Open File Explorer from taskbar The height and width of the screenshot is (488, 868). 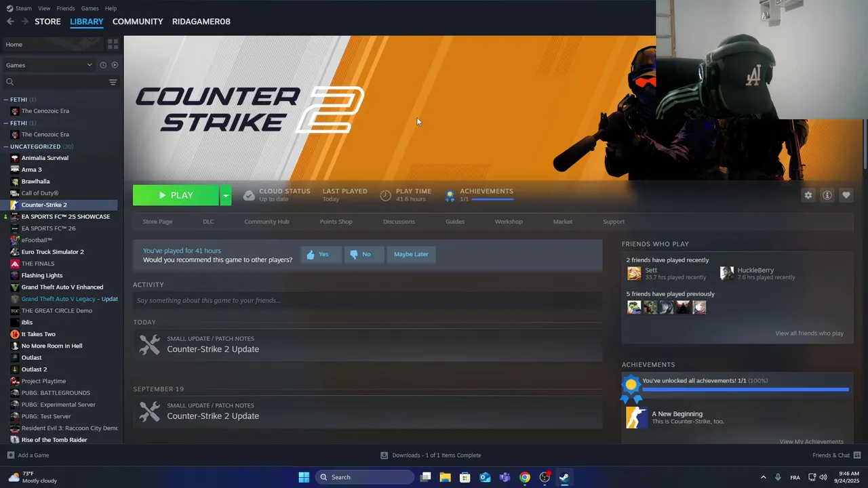click(446, 477)
